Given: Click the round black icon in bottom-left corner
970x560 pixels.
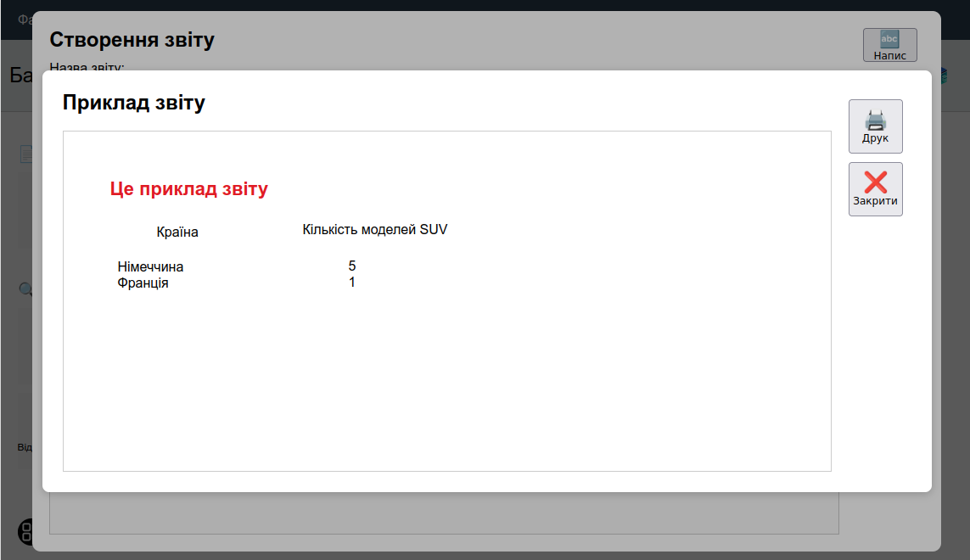Looking at the screenshot, I should 25,531.
